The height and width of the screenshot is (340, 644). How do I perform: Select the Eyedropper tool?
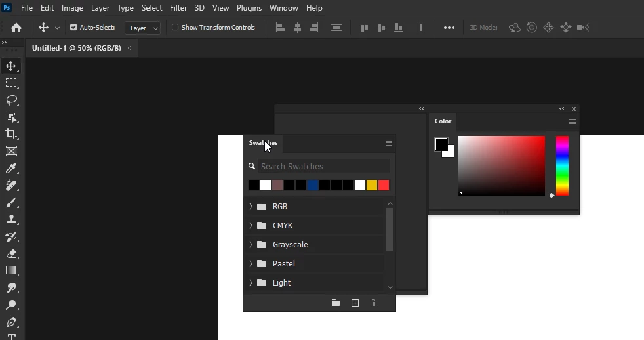coord(11,168)
